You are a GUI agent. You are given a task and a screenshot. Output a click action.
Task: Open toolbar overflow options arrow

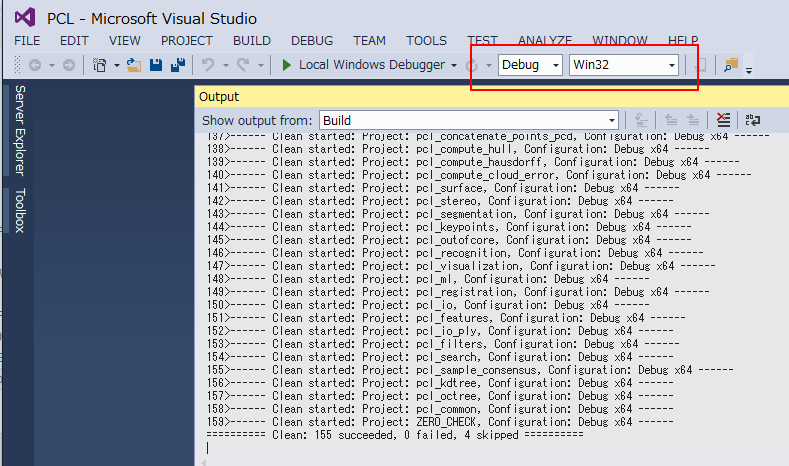click(x=749, y=70)
